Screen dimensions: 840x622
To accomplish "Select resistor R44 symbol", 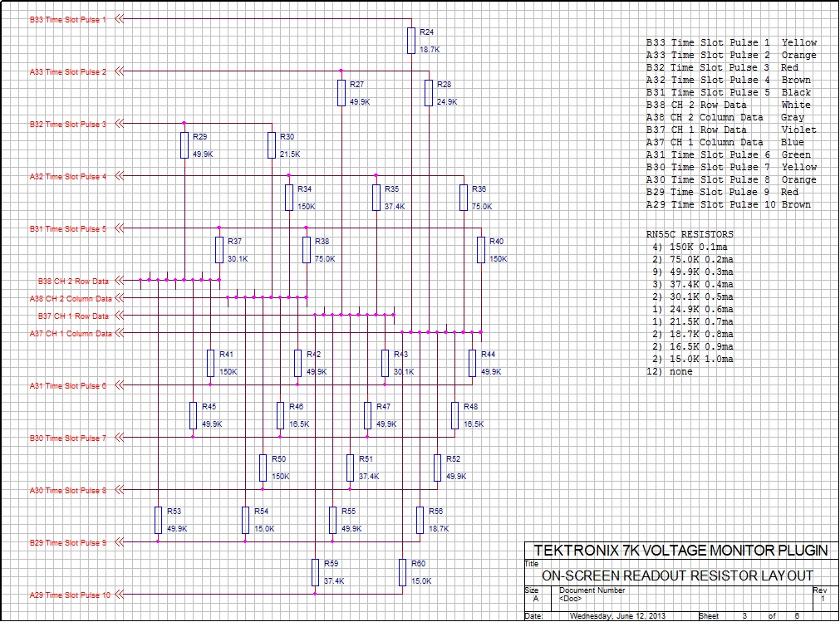I will tap(472, 364).
